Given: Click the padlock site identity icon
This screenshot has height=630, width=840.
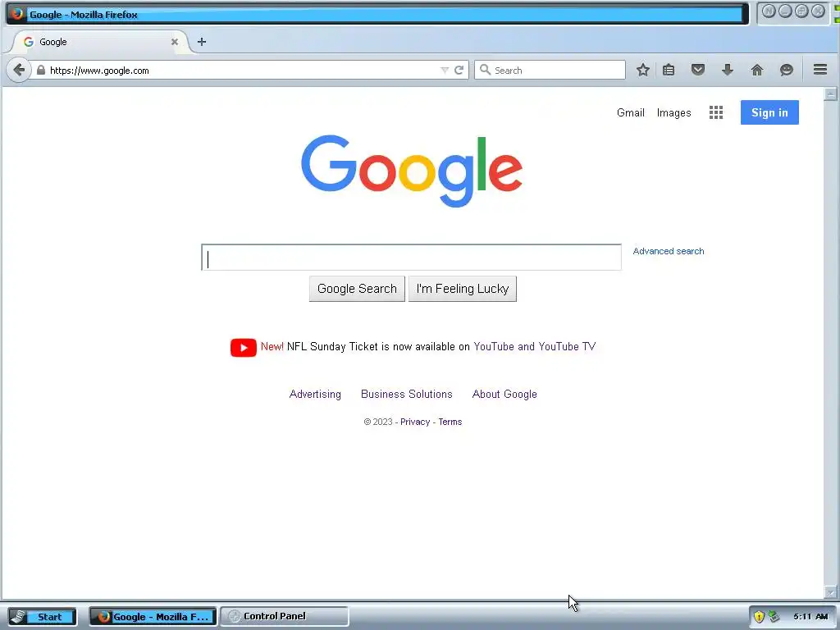Looking at the screenshot, I should point(41,70).
